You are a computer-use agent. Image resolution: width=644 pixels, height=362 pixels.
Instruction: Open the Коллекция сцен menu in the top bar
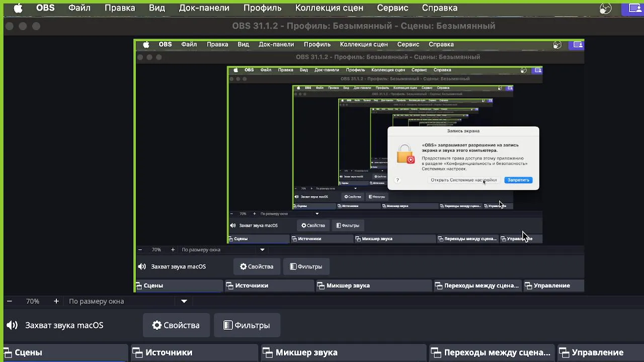pyautogui.click(x=329, y=8)
